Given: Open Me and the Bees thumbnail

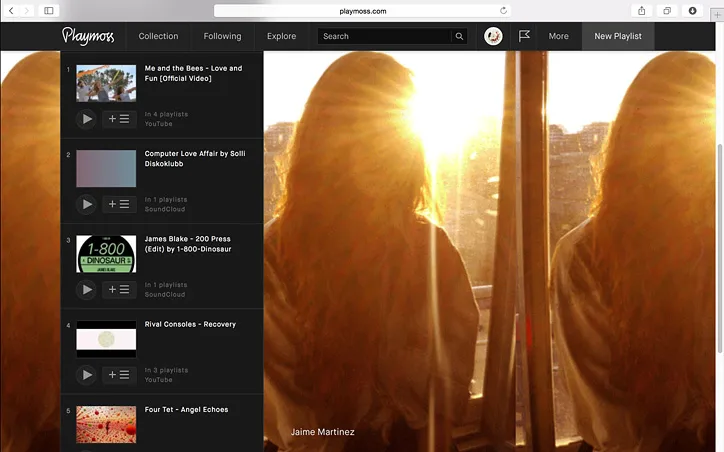Looking at the screenshot, I should click(x=106, y=83).
